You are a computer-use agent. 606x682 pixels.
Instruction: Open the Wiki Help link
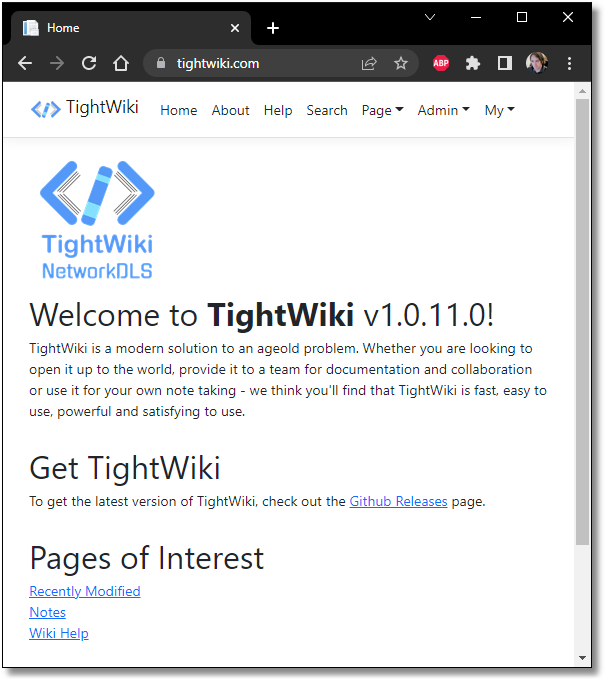coord(59,633)
